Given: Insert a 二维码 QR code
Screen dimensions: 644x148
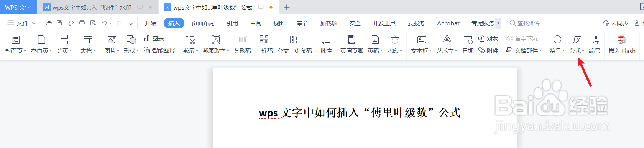Looking at the screenshot, I should 264,45.
